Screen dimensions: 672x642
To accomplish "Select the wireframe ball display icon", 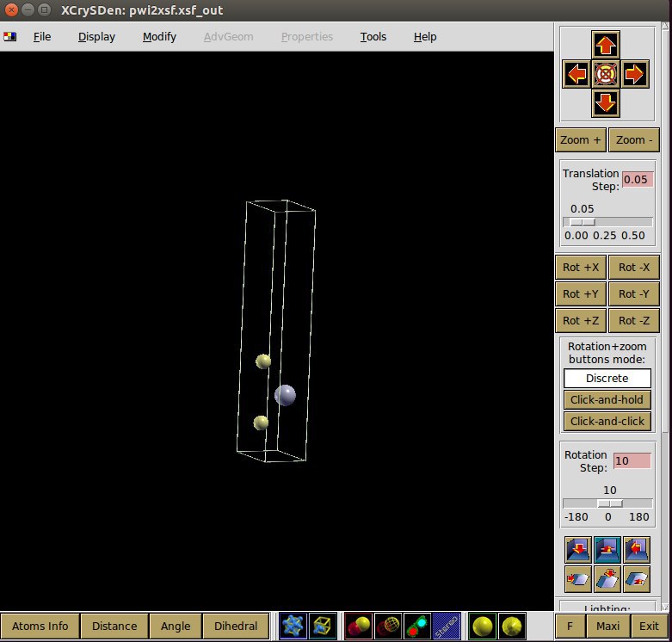I will [388, 627].
